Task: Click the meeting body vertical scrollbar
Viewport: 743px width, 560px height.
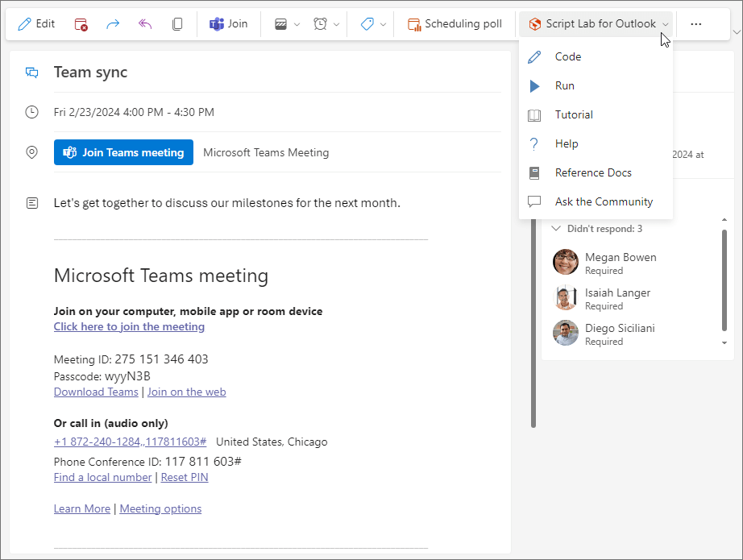Action: (x=533, y=323)
